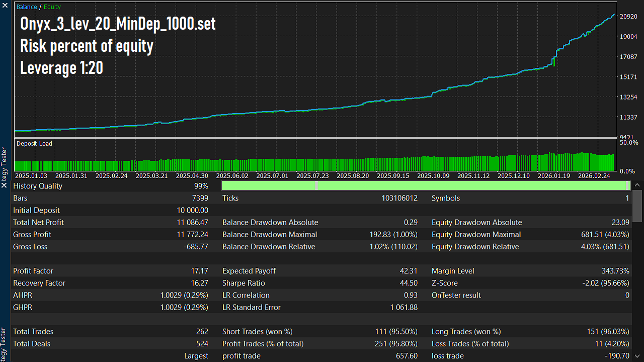Screen dimensions: 644x362
Task: Select the Initial Deposit value 10 000.00
Action: (192, 210)
